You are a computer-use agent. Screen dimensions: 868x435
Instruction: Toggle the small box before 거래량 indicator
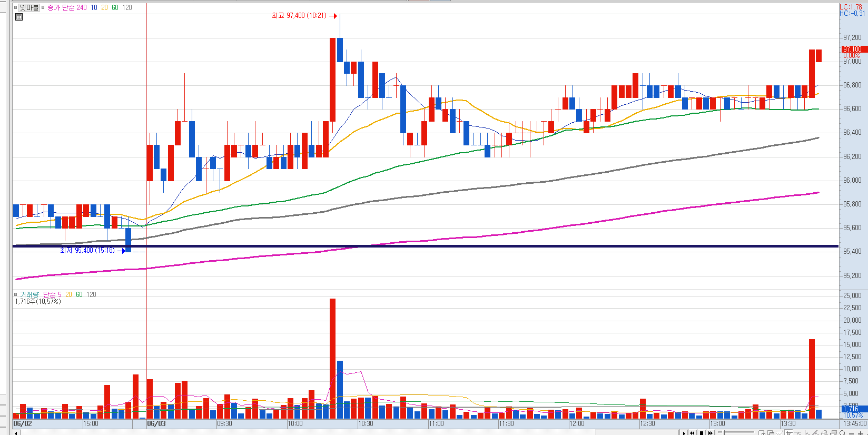[x=16, y=294]
